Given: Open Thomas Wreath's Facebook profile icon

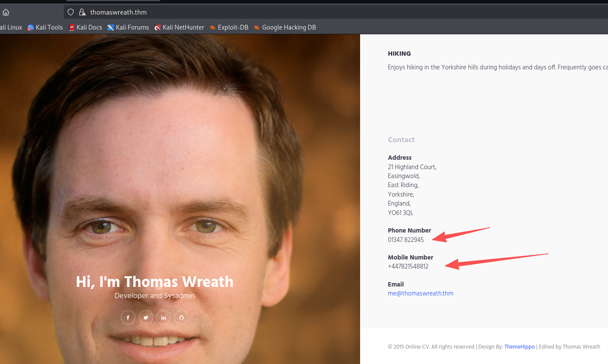Looking at the screenshot, I should tap(128, 317).
